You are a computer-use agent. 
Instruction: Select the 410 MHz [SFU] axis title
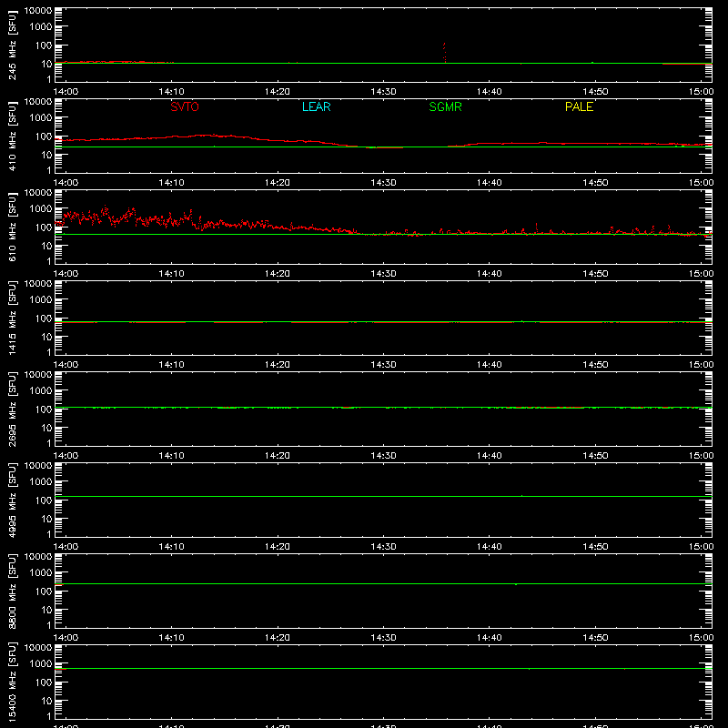tap(13, 136)
